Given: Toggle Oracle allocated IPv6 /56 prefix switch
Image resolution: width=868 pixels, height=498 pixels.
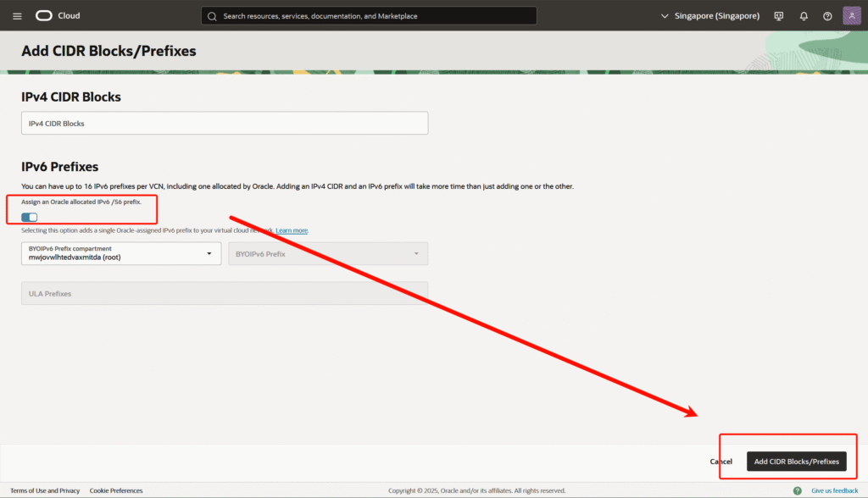Looking at the screenshot, I should point(30,218).
